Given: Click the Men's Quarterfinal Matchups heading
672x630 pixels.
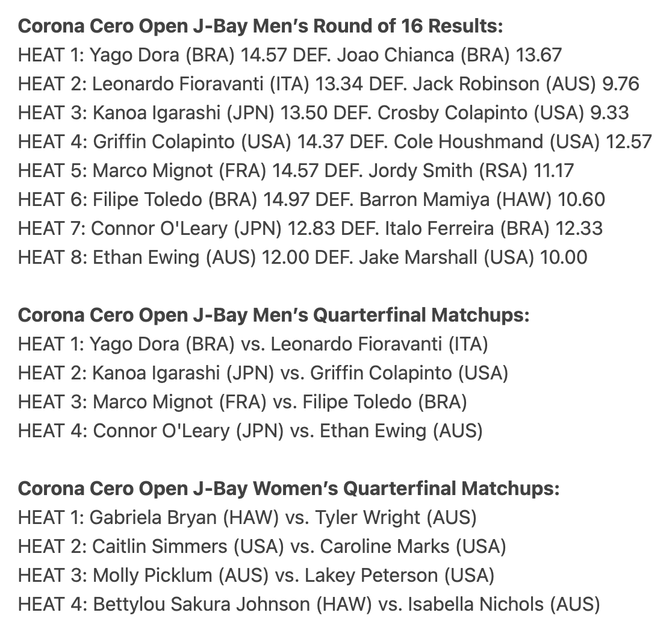Looking at the screenshot, I should coord(273,316).
